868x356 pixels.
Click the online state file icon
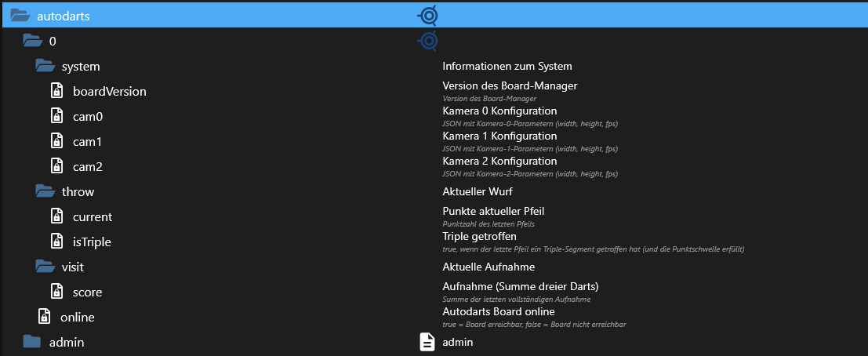(45, 317)
